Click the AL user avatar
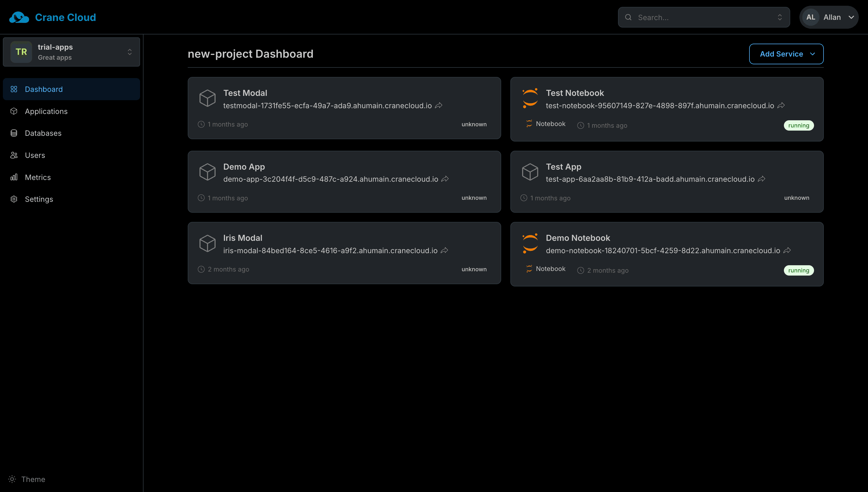 [811, 17]
